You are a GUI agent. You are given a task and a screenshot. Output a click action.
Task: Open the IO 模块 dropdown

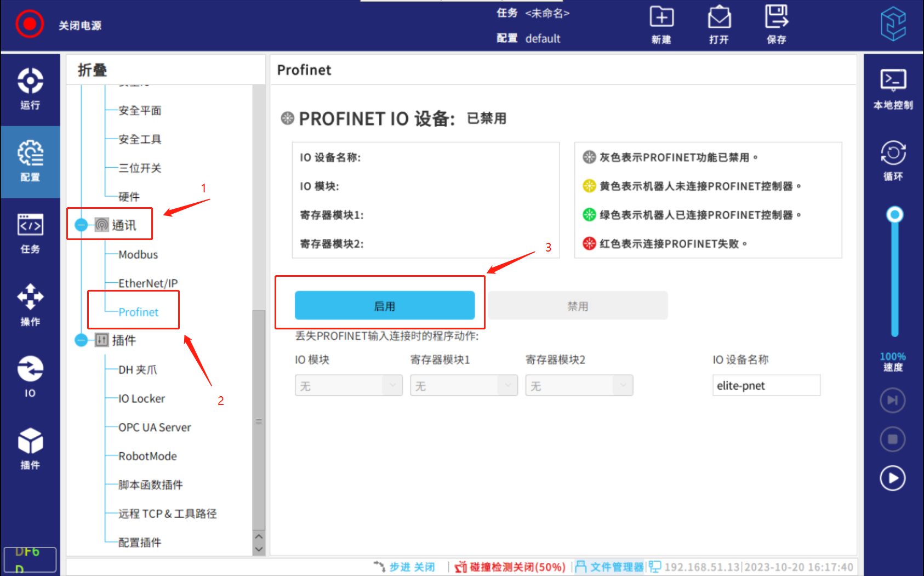coord(349,386)
